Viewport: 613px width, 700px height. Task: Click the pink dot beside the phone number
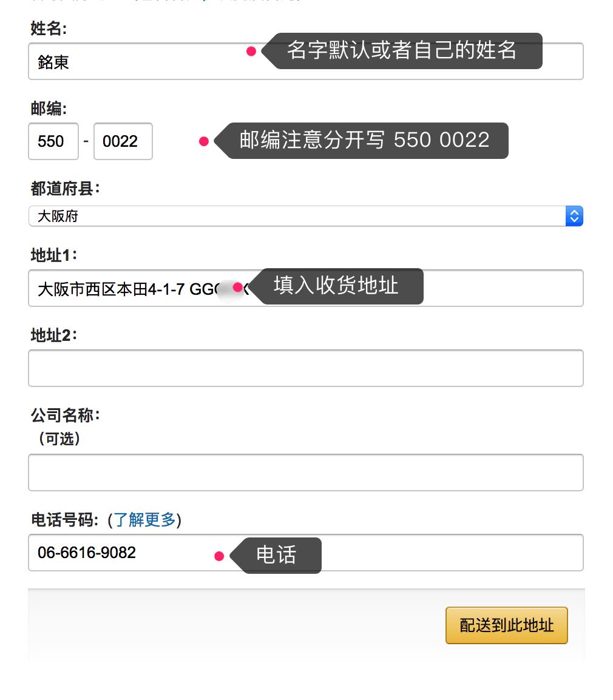pyautogui.click(x=219, y=556)
